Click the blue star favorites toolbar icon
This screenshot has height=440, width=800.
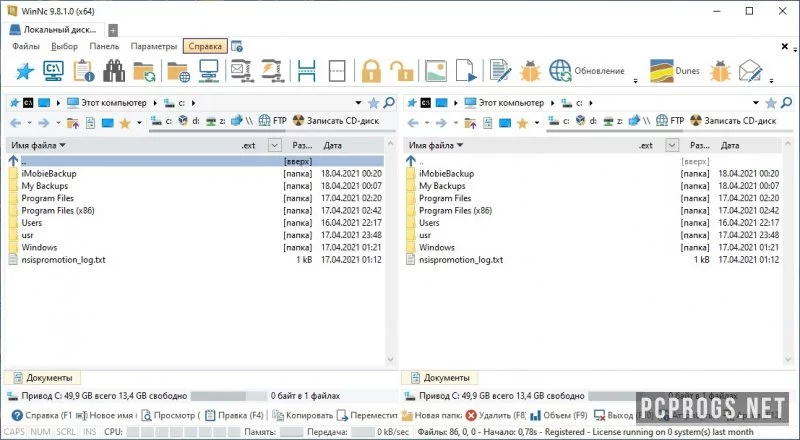coord(24,71)
